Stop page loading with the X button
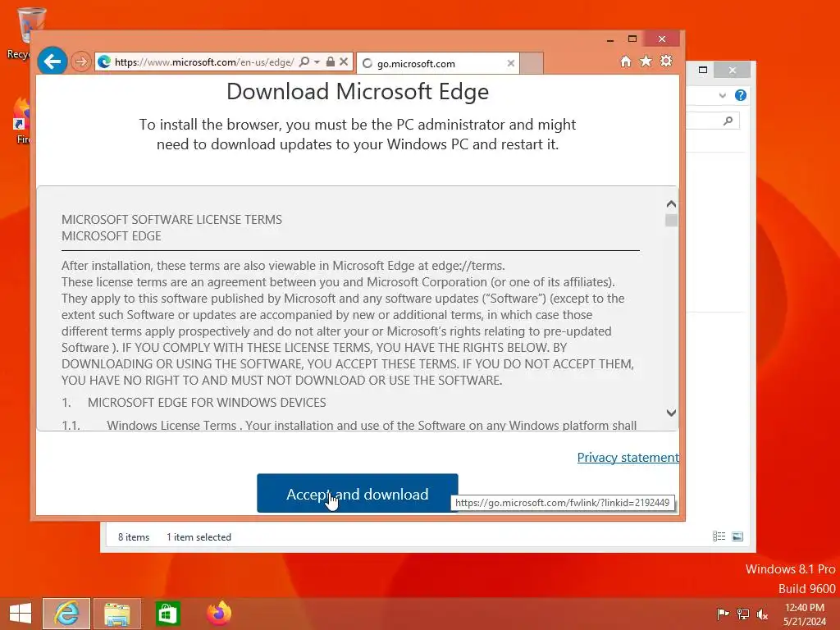The image size is (840, 630). [x=344, y=62]
